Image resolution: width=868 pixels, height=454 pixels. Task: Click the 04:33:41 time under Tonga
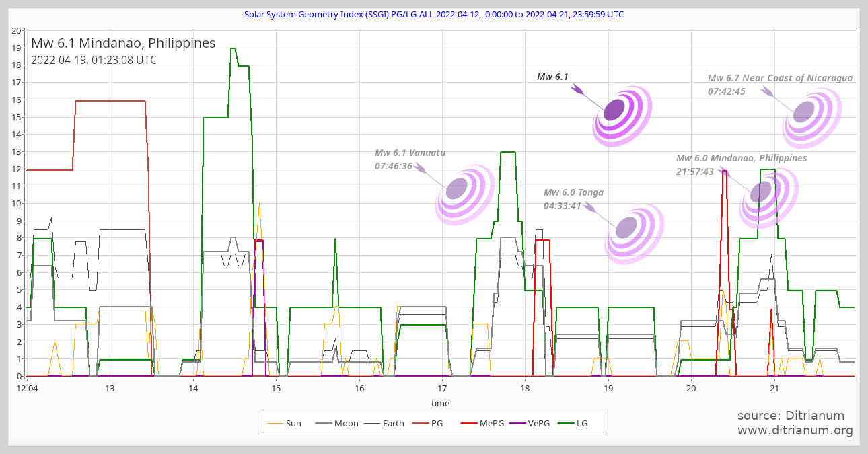[x=563, y=206]
